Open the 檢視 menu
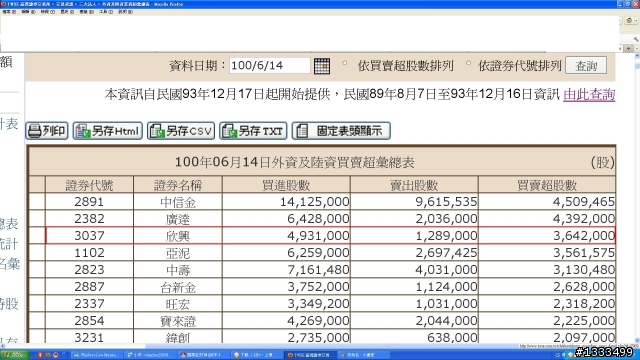 coord(48,12)
